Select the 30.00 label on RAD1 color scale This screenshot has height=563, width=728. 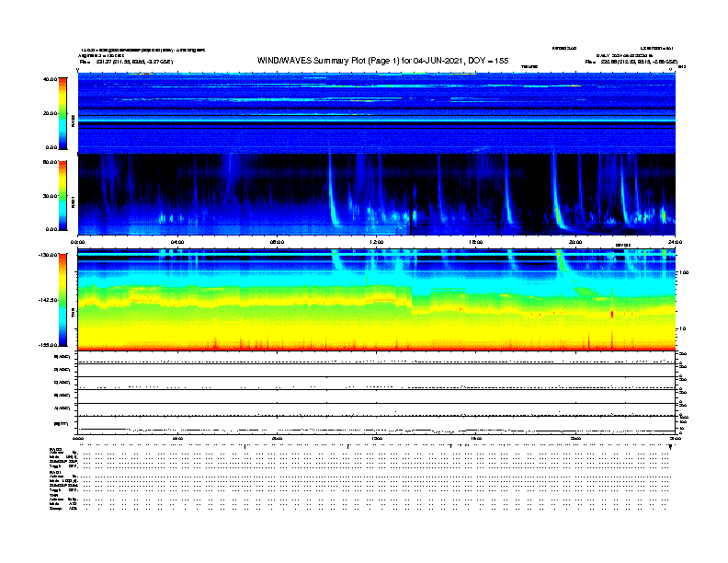tap(50, 196)
